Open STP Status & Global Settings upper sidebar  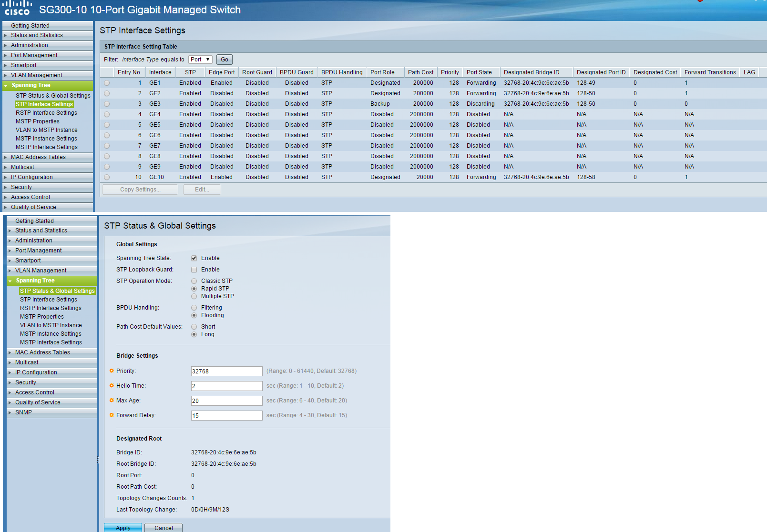(53, 96)
